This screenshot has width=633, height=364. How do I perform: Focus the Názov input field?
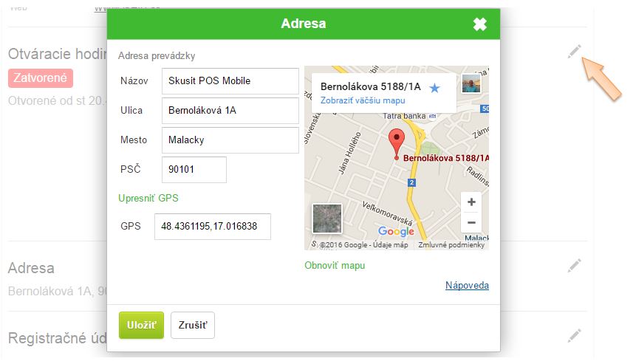[x=230, y=80]
